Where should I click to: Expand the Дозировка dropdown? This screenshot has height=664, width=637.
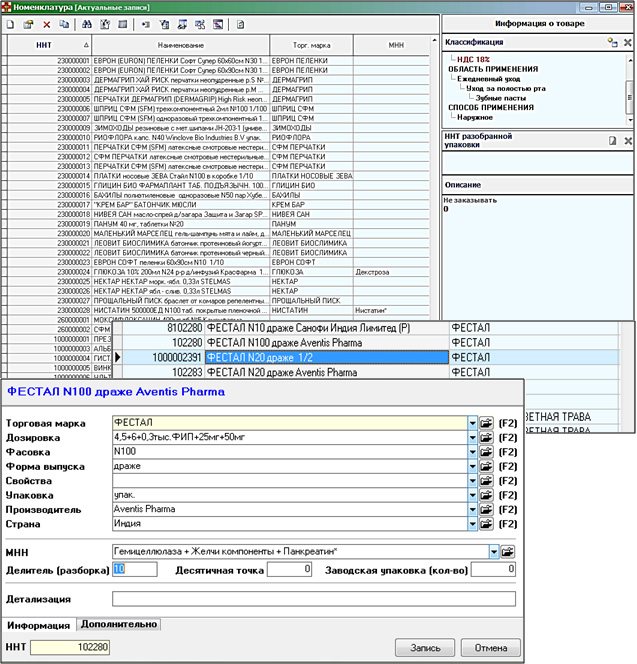point(472,437)
